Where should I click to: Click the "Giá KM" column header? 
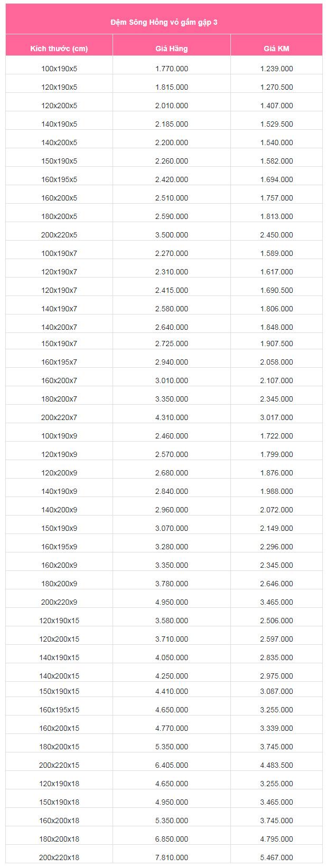click(276, 49)
